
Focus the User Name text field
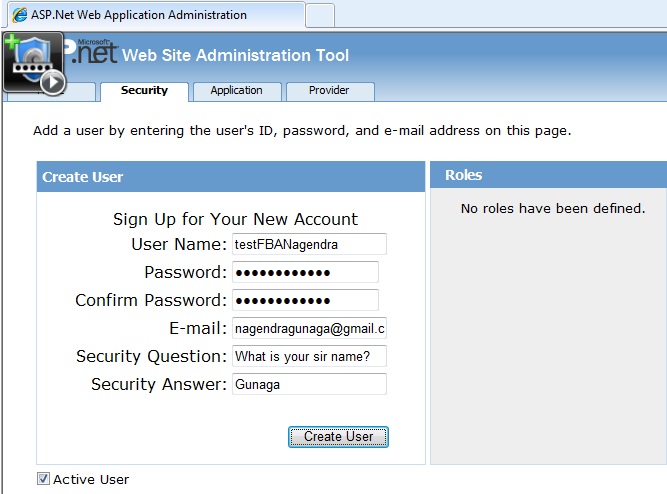tap(309, 244)
